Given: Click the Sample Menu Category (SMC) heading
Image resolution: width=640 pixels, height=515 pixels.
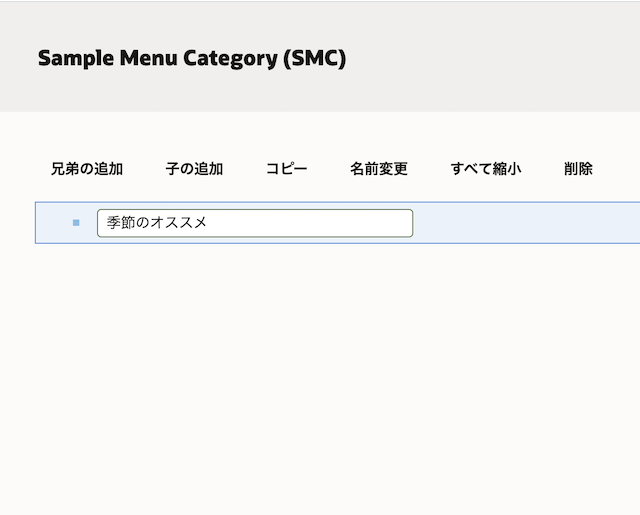Looking at the screenshot, I should click(x=192, y=58).
